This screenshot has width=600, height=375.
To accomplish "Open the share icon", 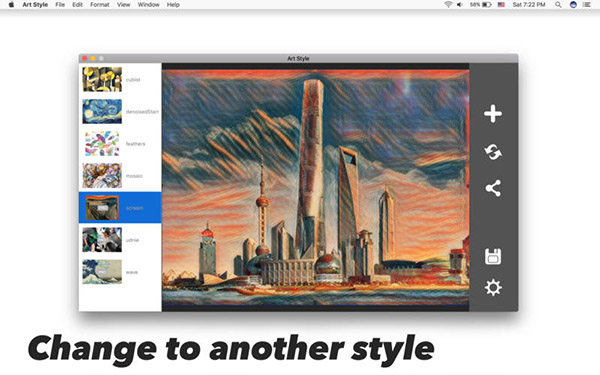I will (493, 188).
